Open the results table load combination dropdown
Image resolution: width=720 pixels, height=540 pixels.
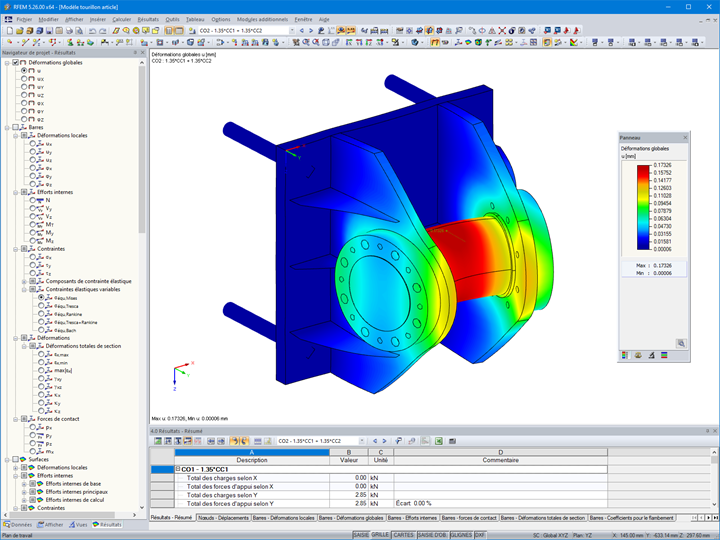[x=362, y=441]
